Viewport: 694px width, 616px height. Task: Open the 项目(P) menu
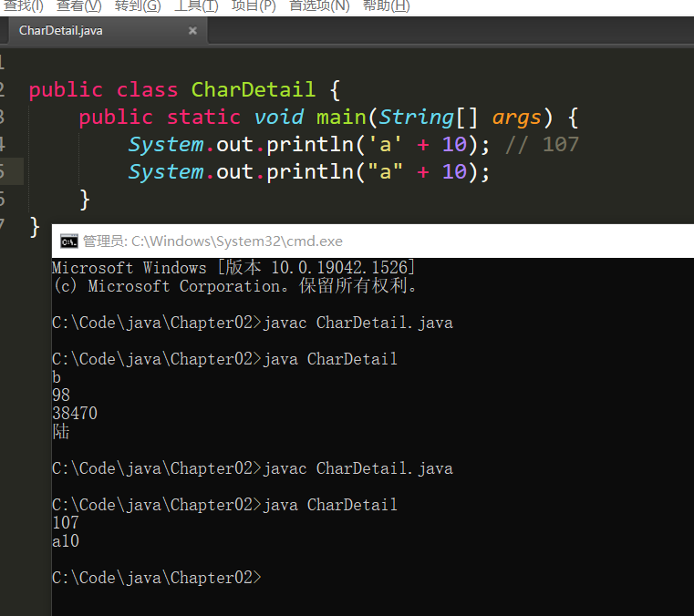pyautogui.click(x=254, y=6)
